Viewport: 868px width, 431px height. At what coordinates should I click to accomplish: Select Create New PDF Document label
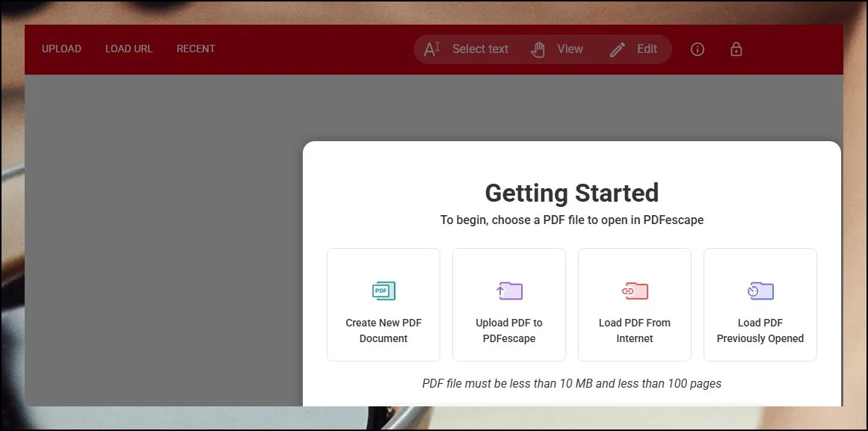(x=384, y=331)
